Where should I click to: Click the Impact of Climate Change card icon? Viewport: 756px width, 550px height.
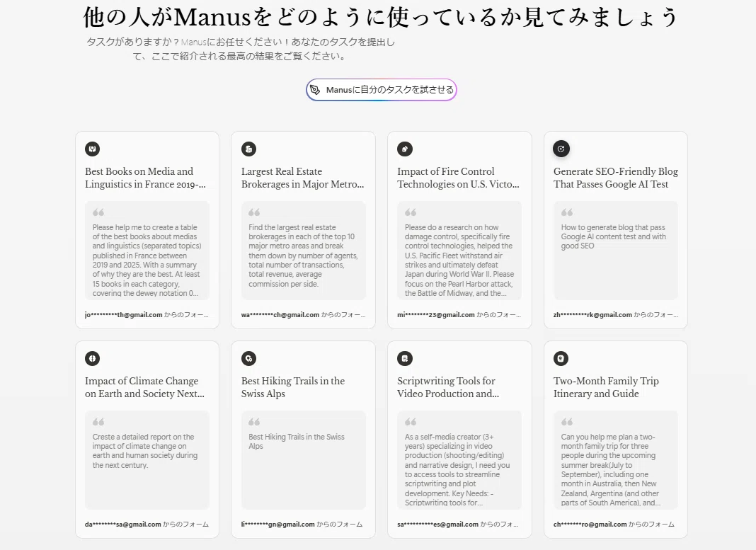(x=93, y=359)
